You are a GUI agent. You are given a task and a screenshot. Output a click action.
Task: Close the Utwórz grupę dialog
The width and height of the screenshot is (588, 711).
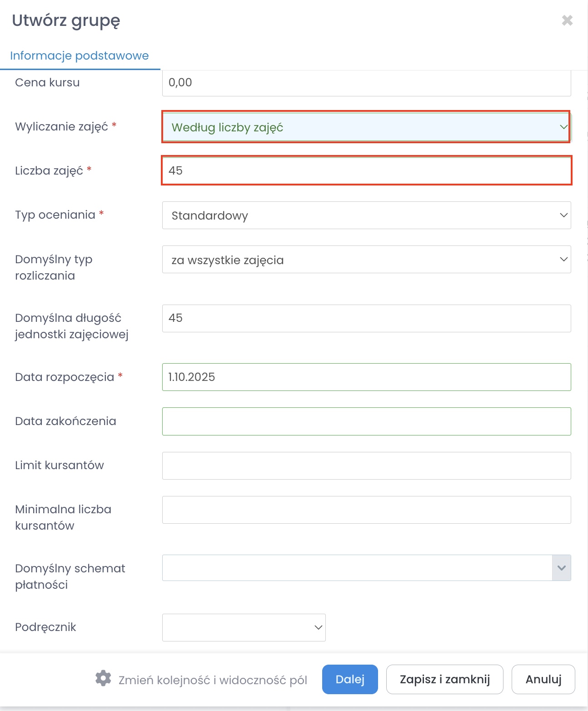[567, 20]
